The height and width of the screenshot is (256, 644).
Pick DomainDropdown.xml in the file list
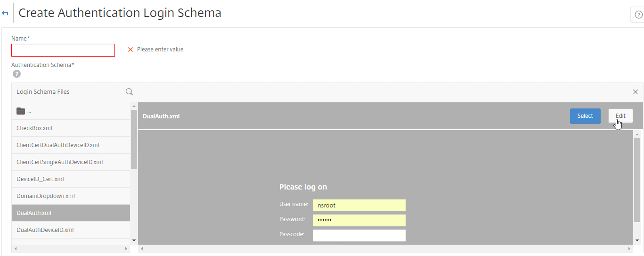[71, 196]
